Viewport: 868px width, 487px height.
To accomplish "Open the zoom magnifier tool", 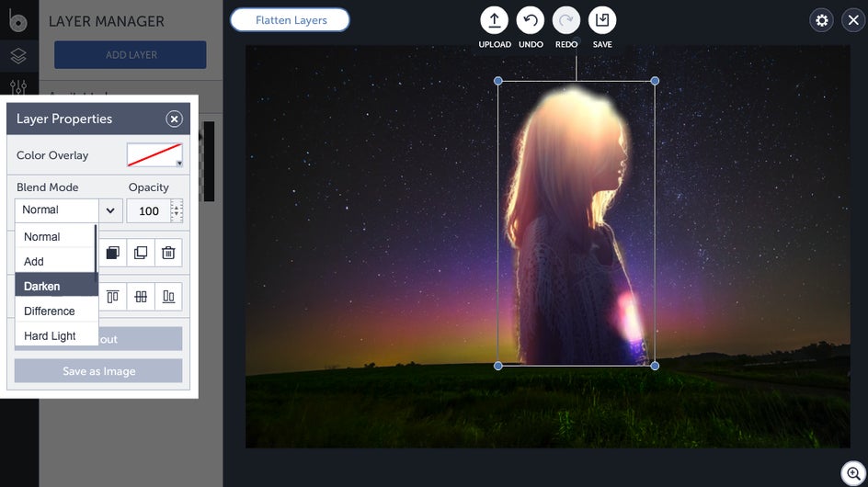I will [853, 474].
